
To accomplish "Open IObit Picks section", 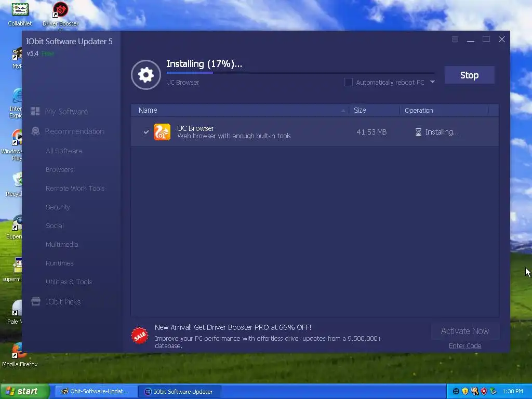I will pos(63,302).
